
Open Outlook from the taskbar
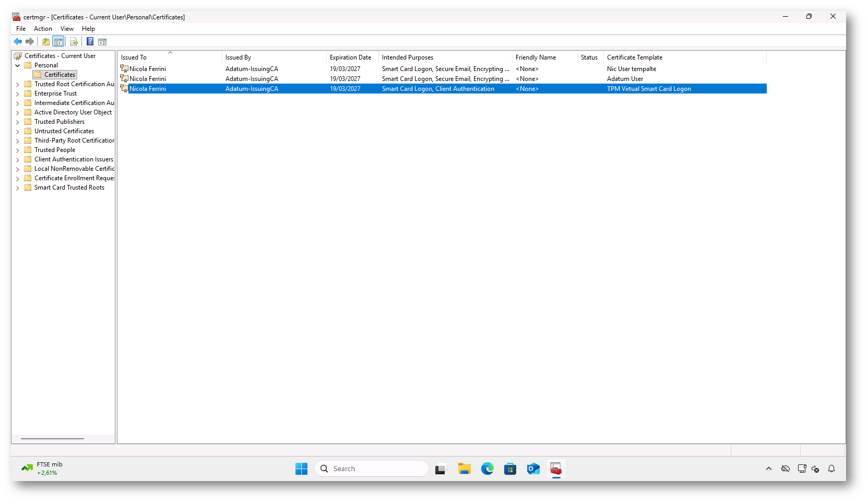click(x=533, y=469)
